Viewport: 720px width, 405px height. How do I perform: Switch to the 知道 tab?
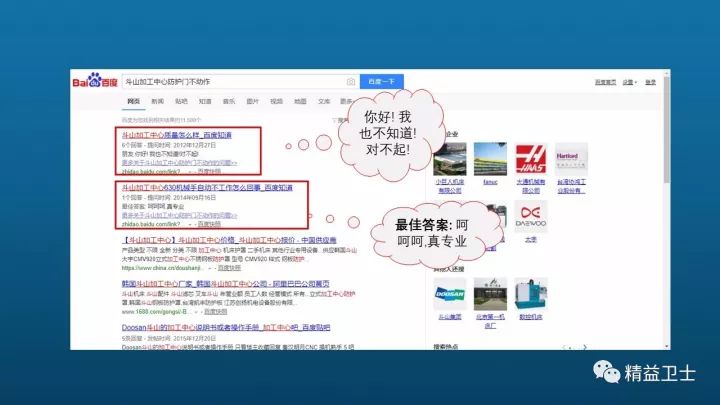(205, 101)
